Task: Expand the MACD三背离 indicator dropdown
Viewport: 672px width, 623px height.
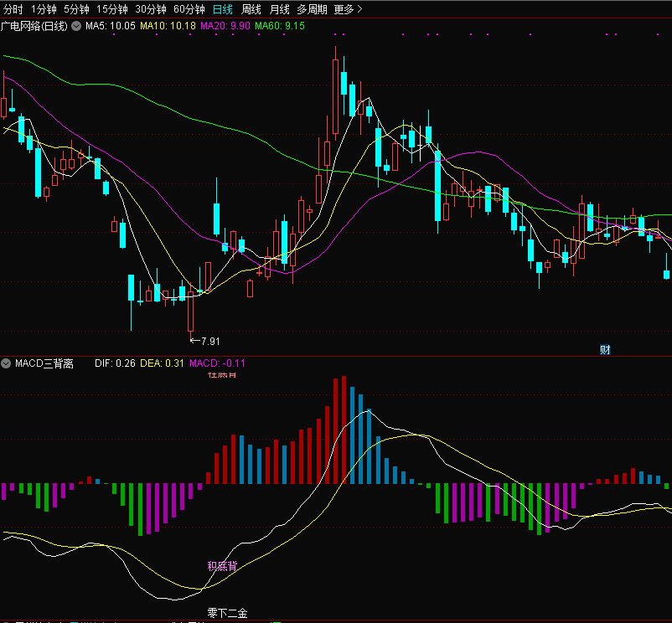Action: [x=7, y=363]
